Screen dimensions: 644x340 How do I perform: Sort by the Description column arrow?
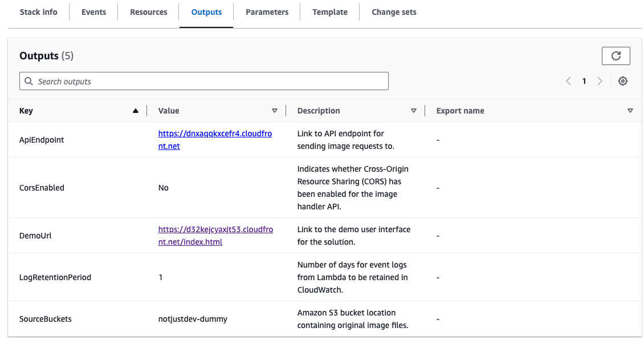[413, 111]
